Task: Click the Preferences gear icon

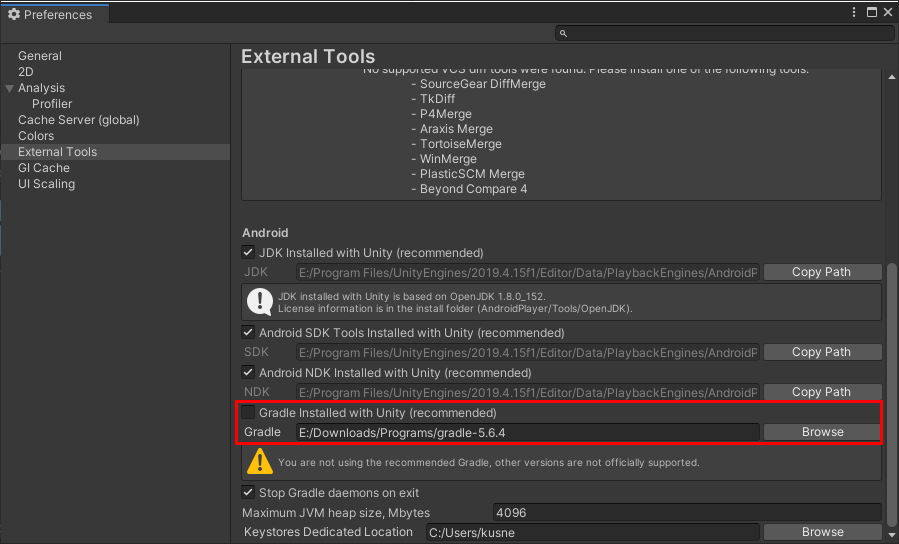Action: (x=13, y=15)
